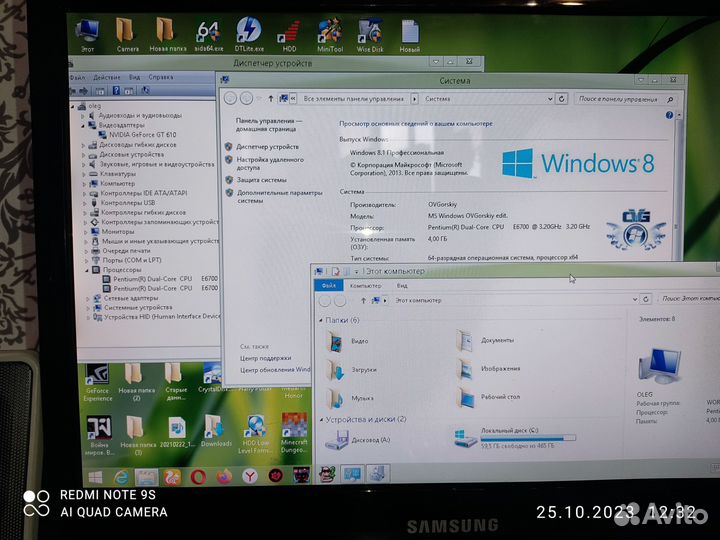Open the Документы folder in Этот компьютер
The height and width of the screenshot is (540, 720).
coord(485,341)
